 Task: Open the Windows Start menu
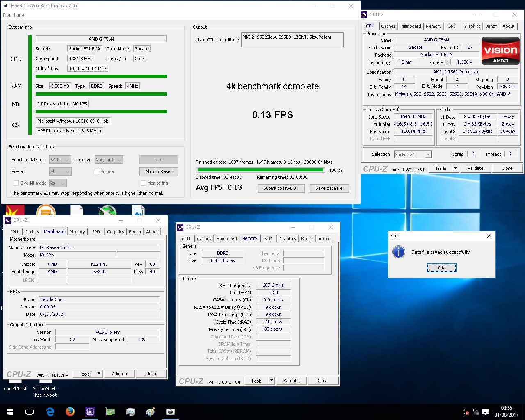9,411
